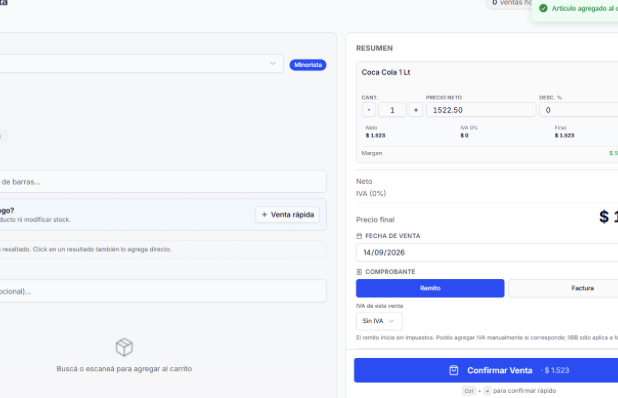Click the IVA 0% value $ 0
The width and height of the screenshot is (618, 398).
tap(464, 136)
